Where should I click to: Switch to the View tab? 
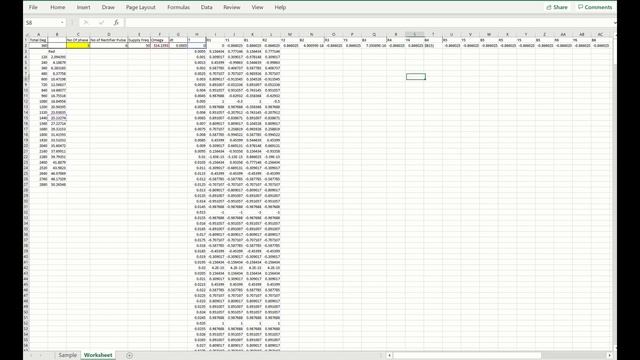257,7
